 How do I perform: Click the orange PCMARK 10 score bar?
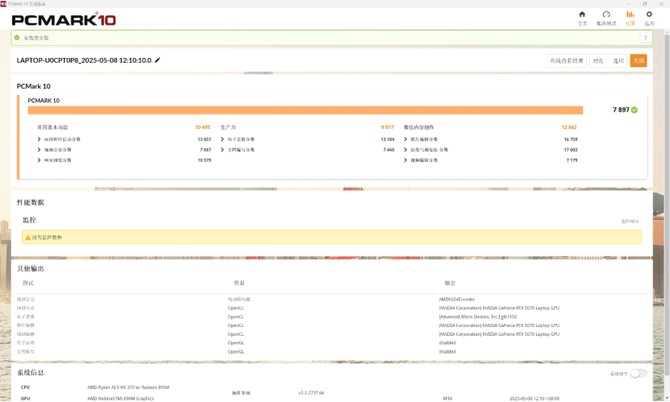[305, 110]
